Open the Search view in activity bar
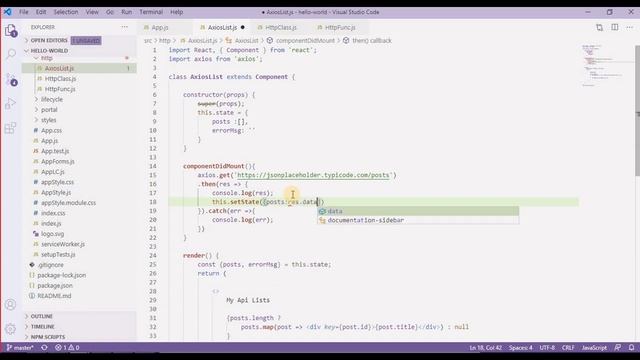Image resolution: width=640 pixels, height=360 pixels. click(11, 54)
